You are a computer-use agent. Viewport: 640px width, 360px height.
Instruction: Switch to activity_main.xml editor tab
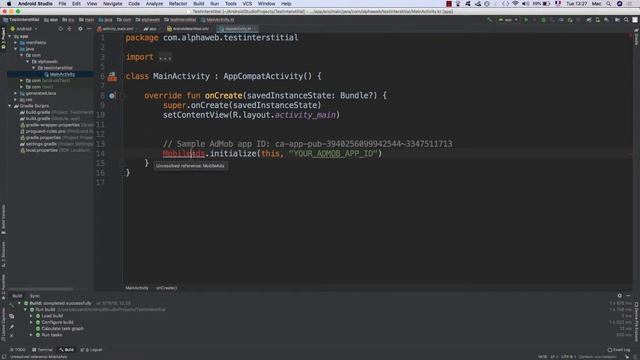(x=117, y=29)
